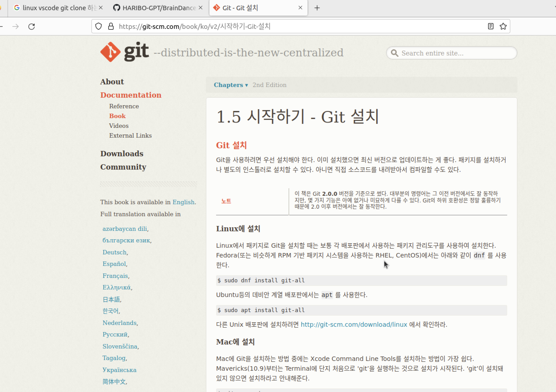Open the tracking protection shield icon

coord(98,26)
